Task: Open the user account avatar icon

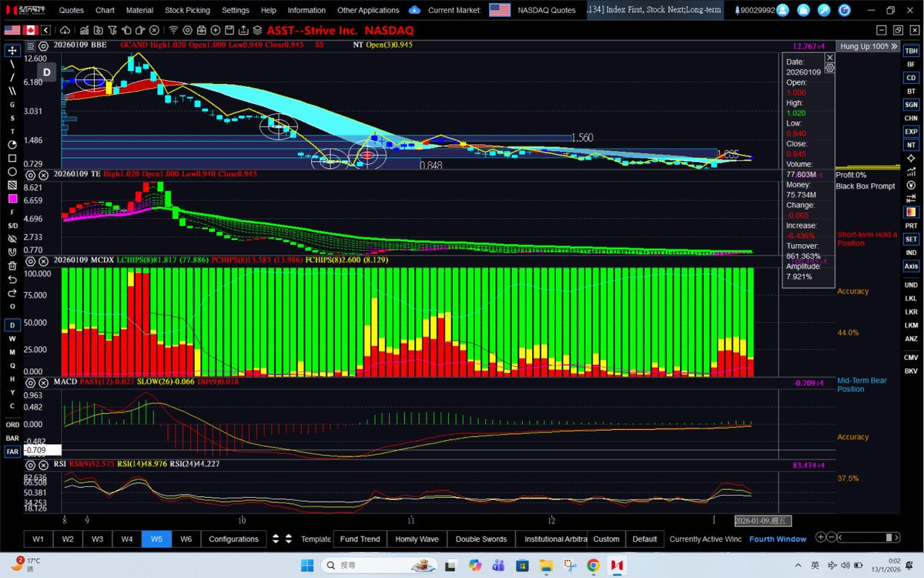Action: 783,10
